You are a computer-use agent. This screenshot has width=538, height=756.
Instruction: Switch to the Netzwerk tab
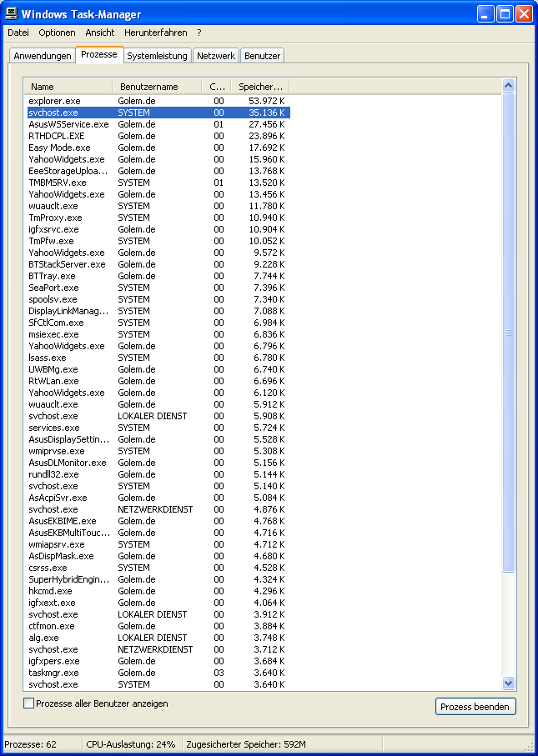pyautogui.click(x=216, y=56)
